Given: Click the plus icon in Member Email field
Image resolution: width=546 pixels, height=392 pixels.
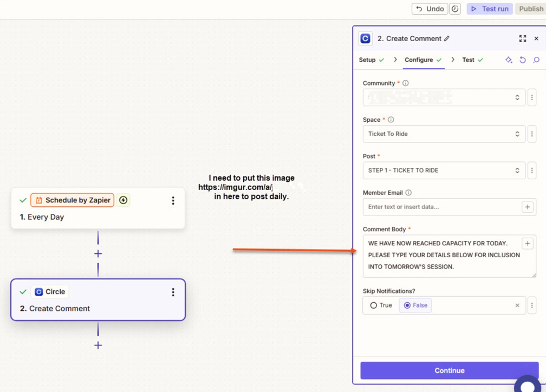Looking at the screenshot, I should (527, 207).
